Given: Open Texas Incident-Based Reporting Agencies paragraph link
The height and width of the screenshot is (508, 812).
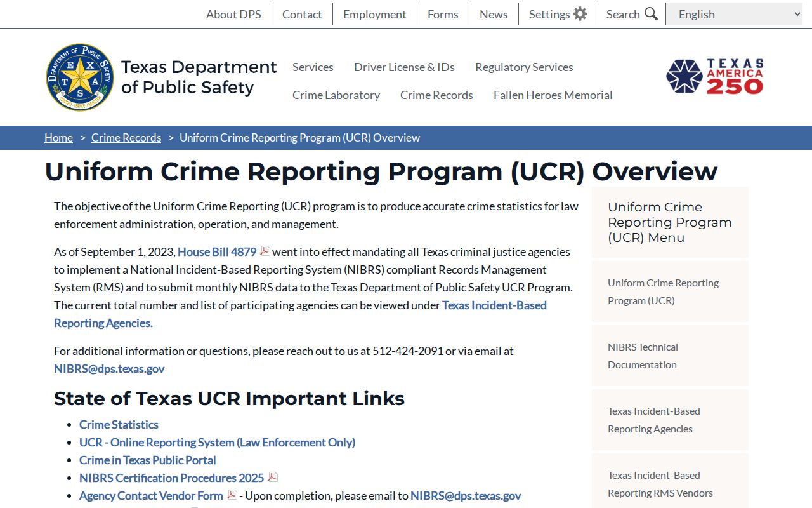Looking at the screenshot, I should 300,314.
